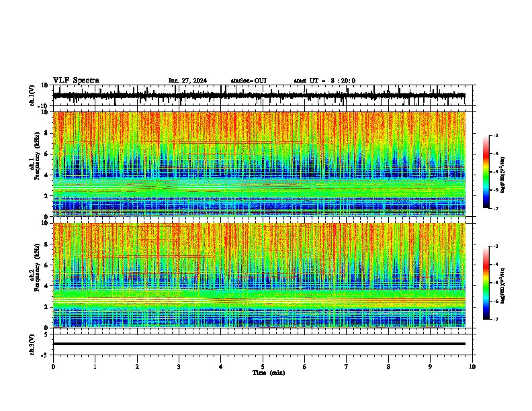The height and width of the screenshot is (411, 532).
Task: Click the '-7' tick on ch.2 color bar
Action: point(496,320)
